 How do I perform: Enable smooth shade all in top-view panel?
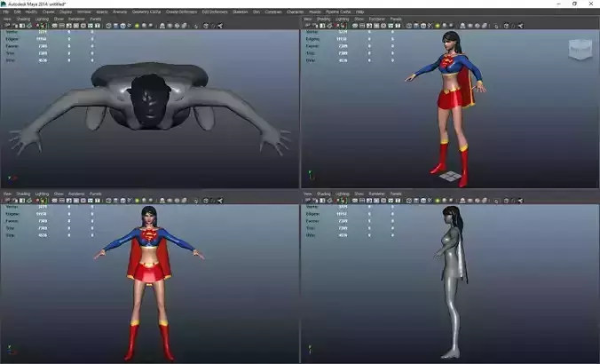[115, 26]
